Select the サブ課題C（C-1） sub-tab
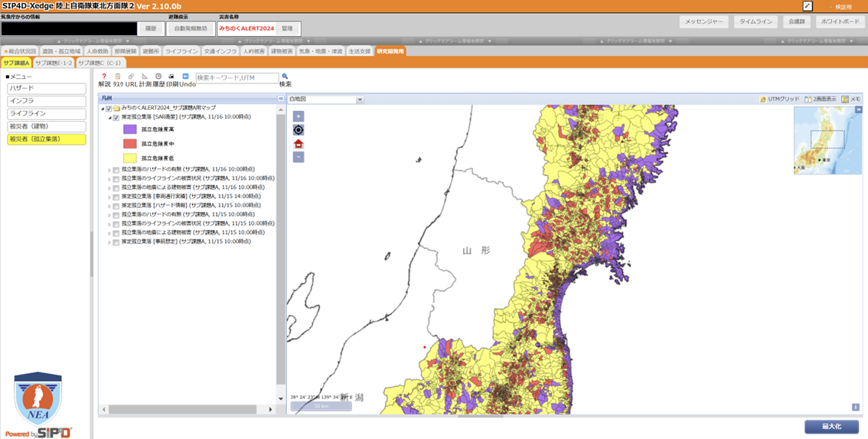Image resolution: width=868 pixels, height=439 pixels. pyautogui.click(x=100, y=63)
